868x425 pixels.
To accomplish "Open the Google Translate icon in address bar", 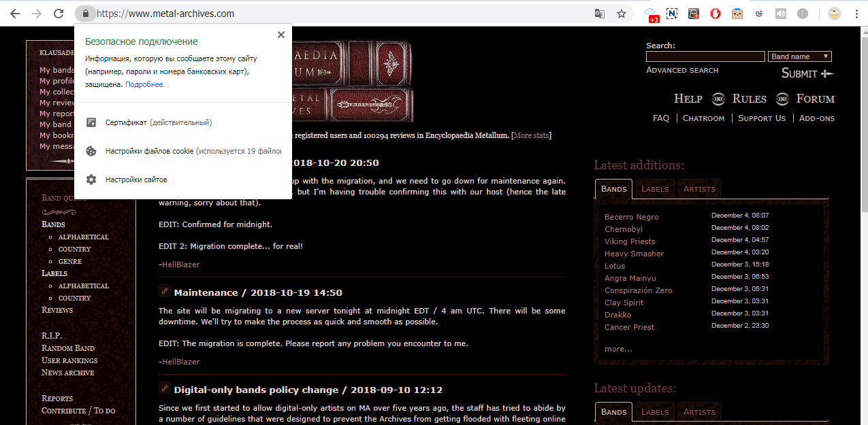I will click(x=599, y=14).
